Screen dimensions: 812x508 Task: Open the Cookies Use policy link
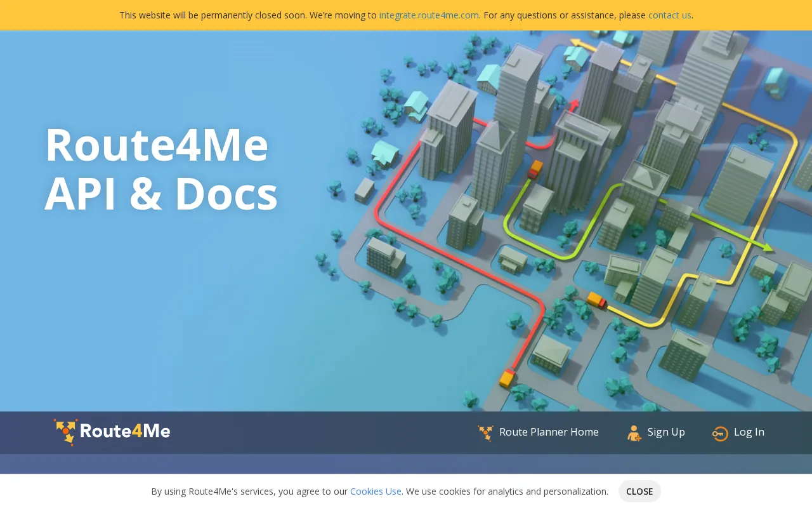click(376, 491)
